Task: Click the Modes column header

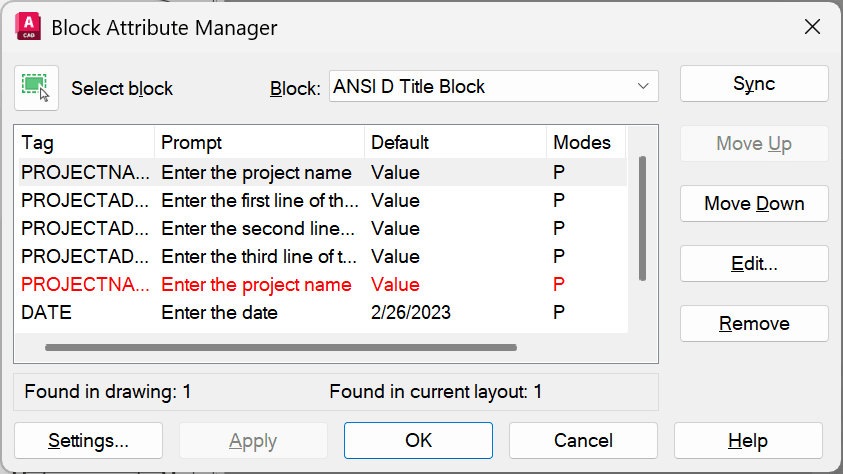Action: (586, 143)
